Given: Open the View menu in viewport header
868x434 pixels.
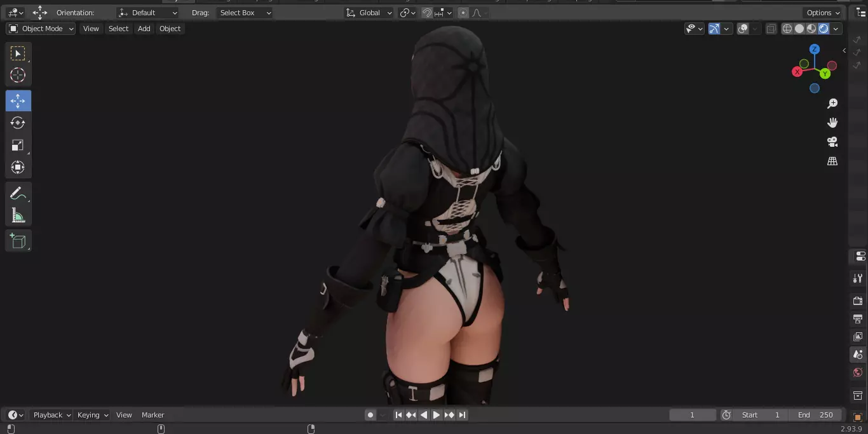Looking at the screenshot, I should [x=91, y=29].
